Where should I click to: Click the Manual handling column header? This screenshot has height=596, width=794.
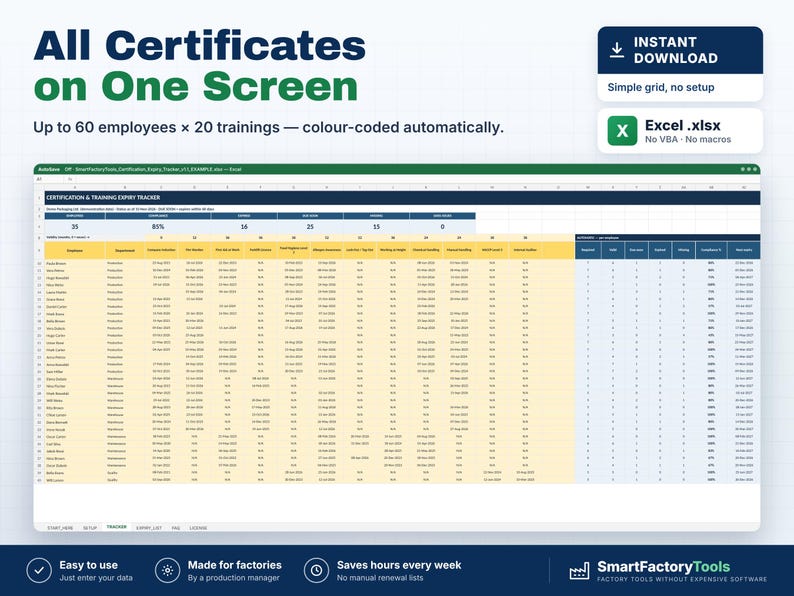tap(459, 250)
